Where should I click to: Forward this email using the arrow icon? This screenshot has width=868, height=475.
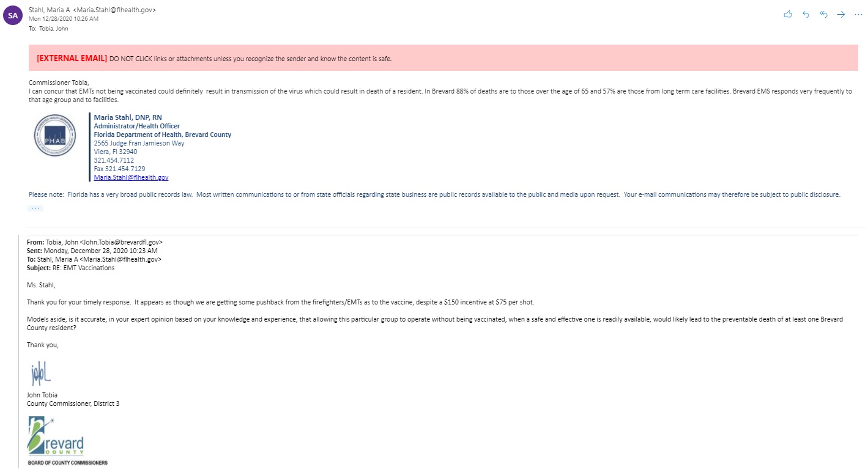point(841,14)
